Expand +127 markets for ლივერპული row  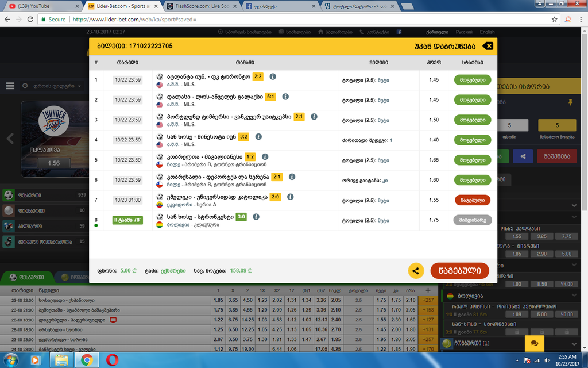click(428, 320)
